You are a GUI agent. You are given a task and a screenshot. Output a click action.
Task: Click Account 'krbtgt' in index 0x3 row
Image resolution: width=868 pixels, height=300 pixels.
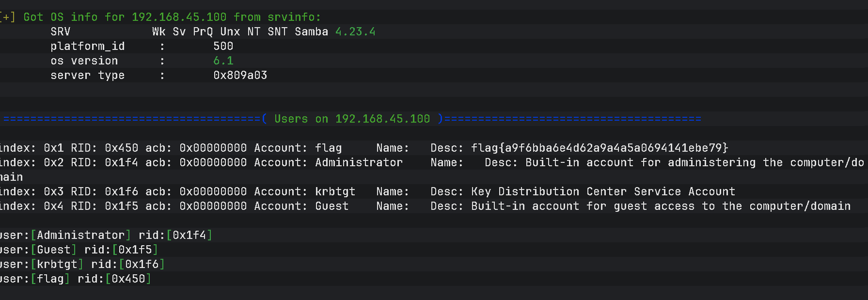(x=335, y=191)
